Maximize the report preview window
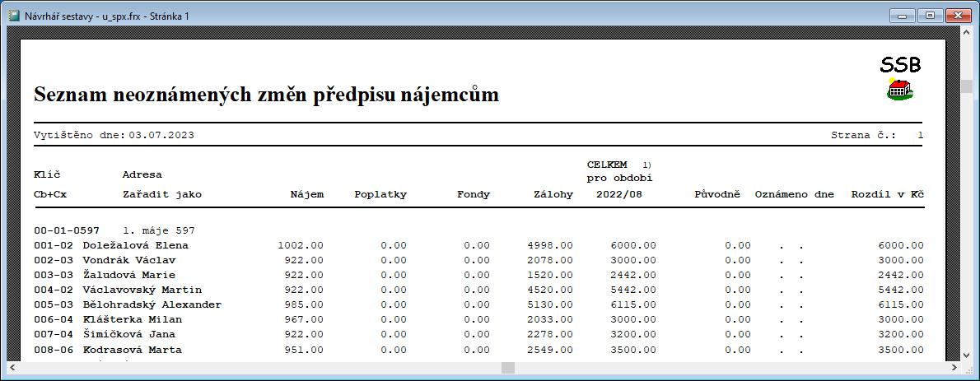The image size is (980, 381). click(x=931, y=15)
